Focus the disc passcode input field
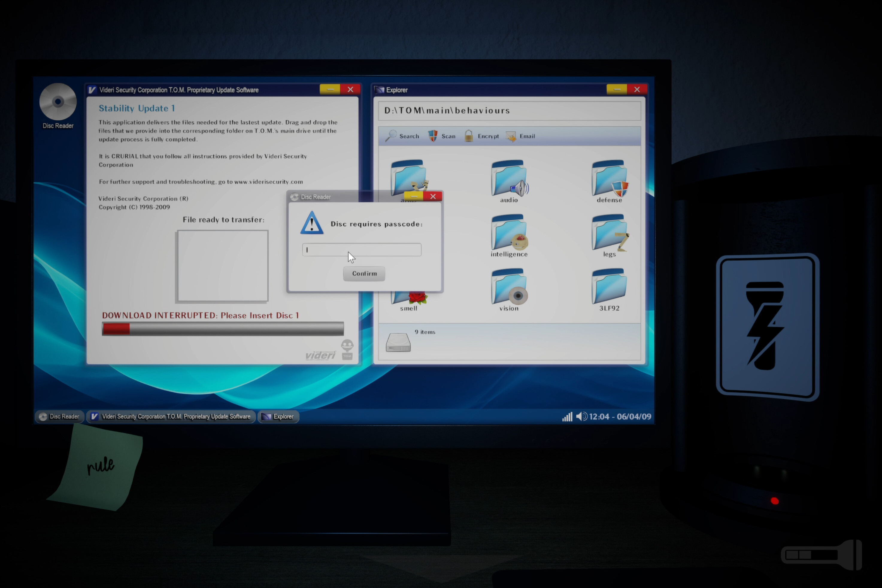The image size is (882, 588). 361,249
